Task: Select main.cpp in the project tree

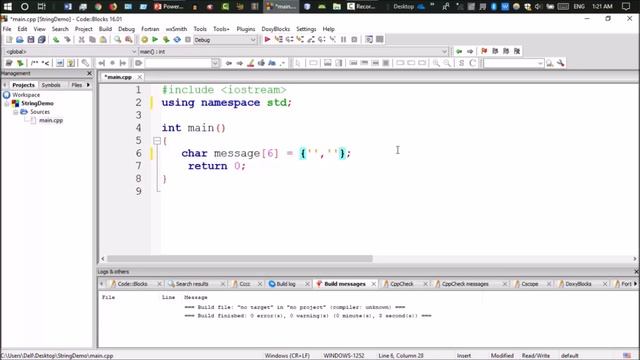Action: pyautogui.click(x=51, y=120)
